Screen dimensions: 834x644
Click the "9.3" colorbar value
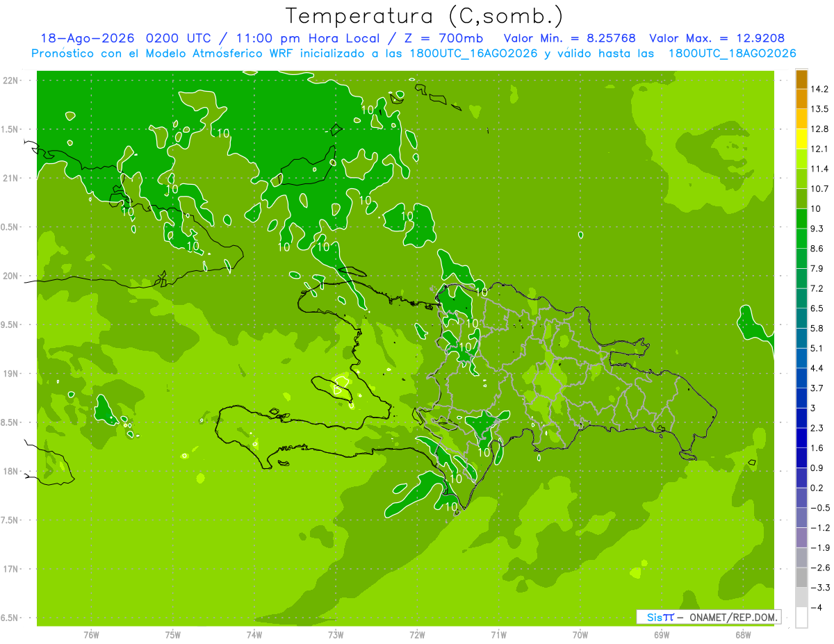pyautogui.click(x=817, y=229)
